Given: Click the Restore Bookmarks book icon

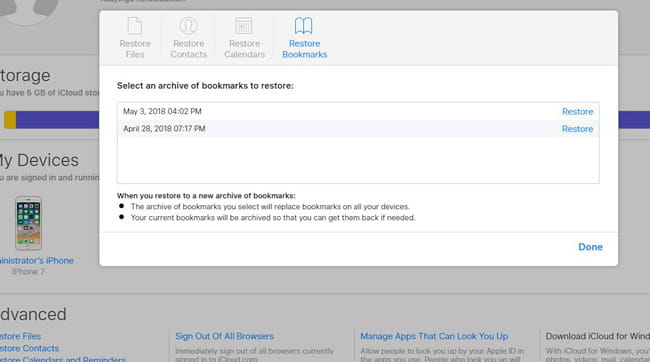Looking at the screenshot, I should [x=303, y=26].
